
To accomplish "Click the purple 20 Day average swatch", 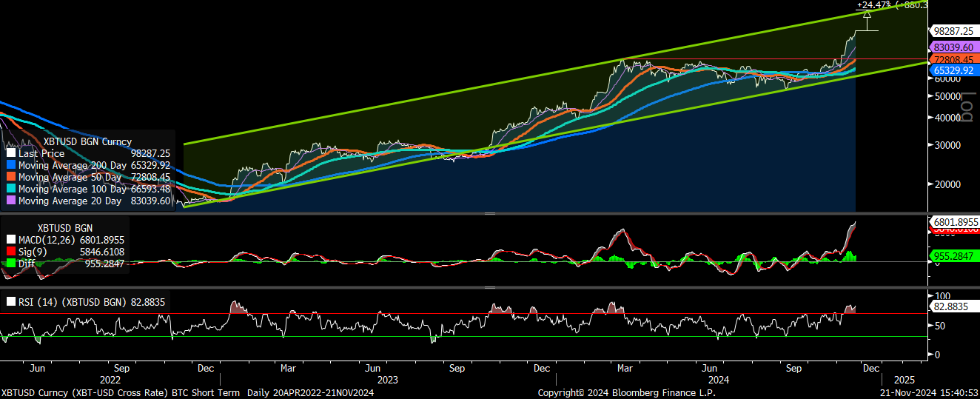I will 10,201.
